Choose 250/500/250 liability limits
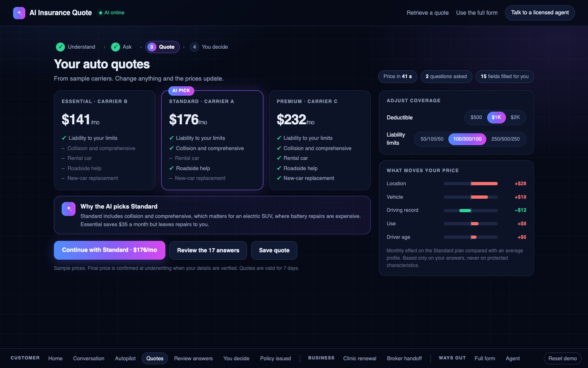Viewport: 588px width, 368px height. [506, 139]
